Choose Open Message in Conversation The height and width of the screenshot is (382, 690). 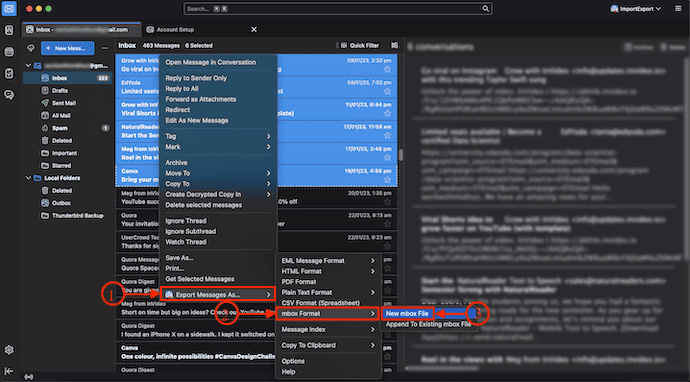pyautogui.click(x=218, y=62)
